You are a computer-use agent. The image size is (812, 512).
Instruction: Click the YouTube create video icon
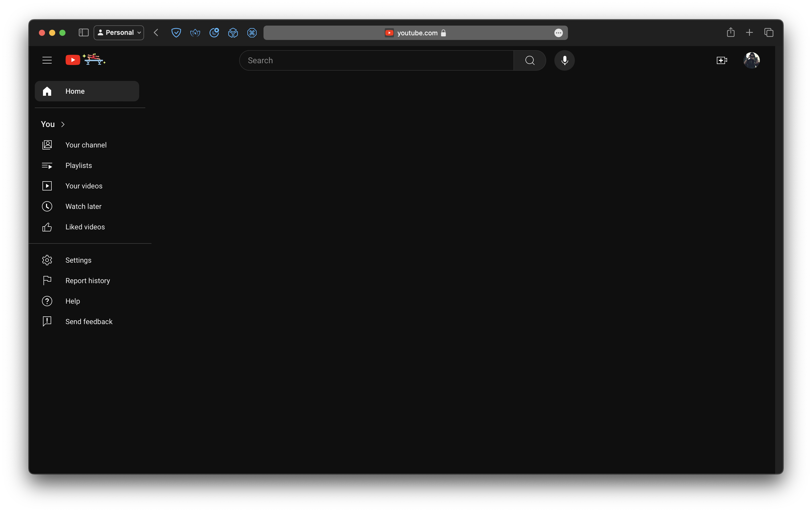click(x=721, y=60)
